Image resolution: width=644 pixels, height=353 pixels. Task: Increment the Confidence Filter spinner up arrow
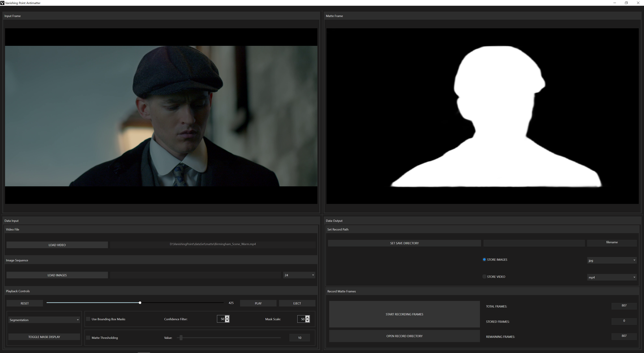(x=227, y=317)
